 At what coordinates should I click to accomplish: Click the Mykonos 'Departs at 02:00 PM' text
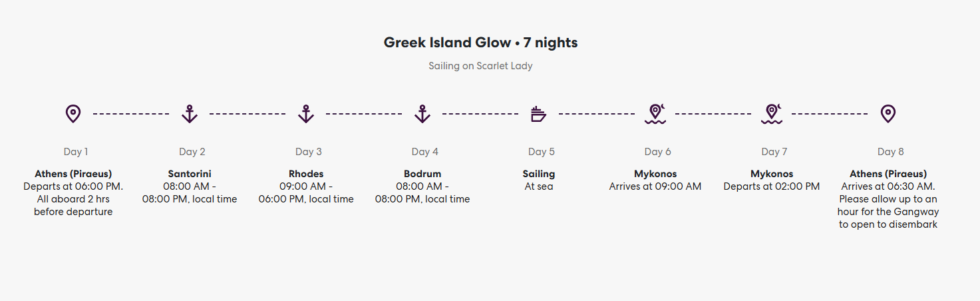point(772,186)
